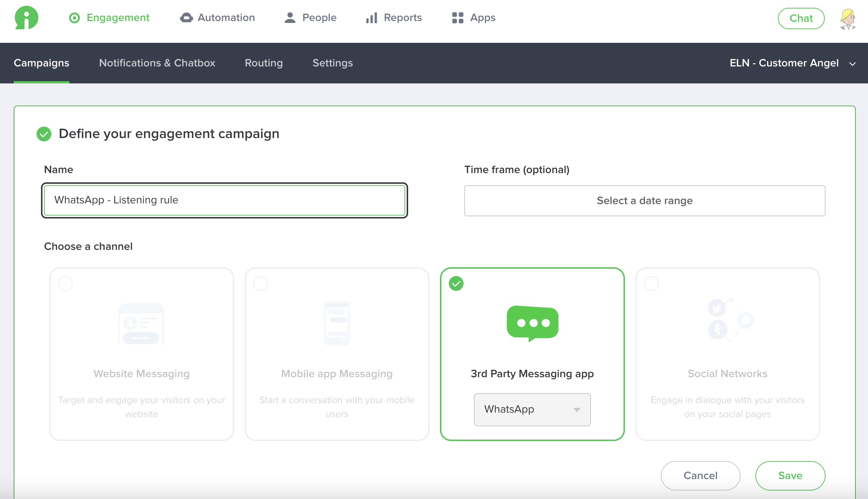Click the Social Networks illustration icon
Viewport: 868px width, 499px height.
click(x=730, y=320)
